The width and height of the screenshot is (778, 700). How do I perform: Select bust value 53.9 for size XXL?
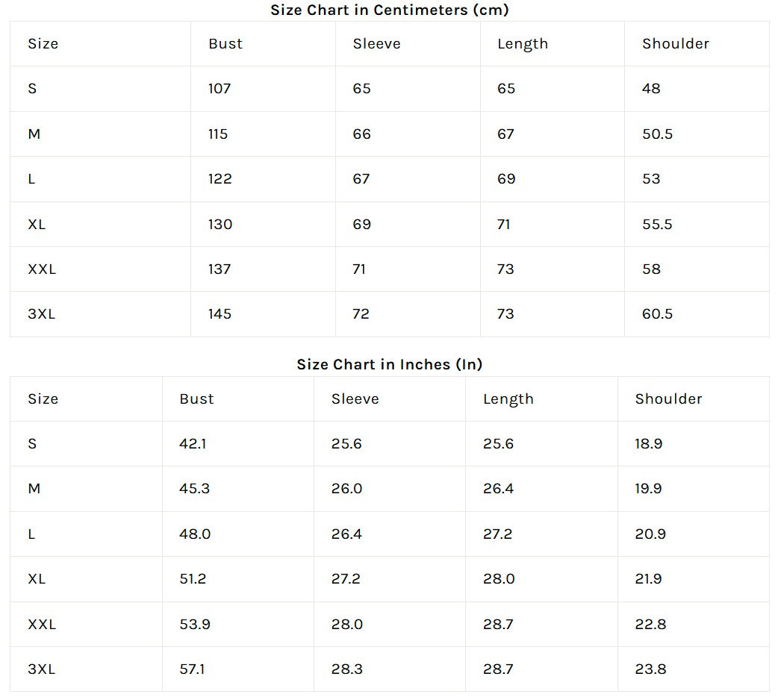pos(194,625)
